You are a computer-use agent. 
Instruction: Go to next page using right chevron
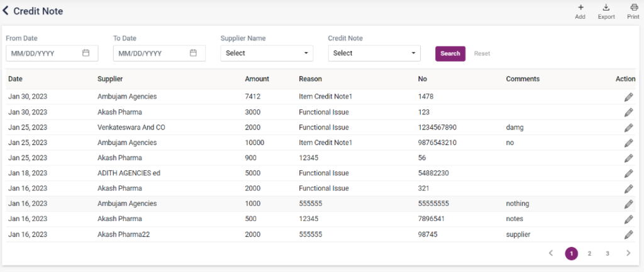(x=628, y=254)
